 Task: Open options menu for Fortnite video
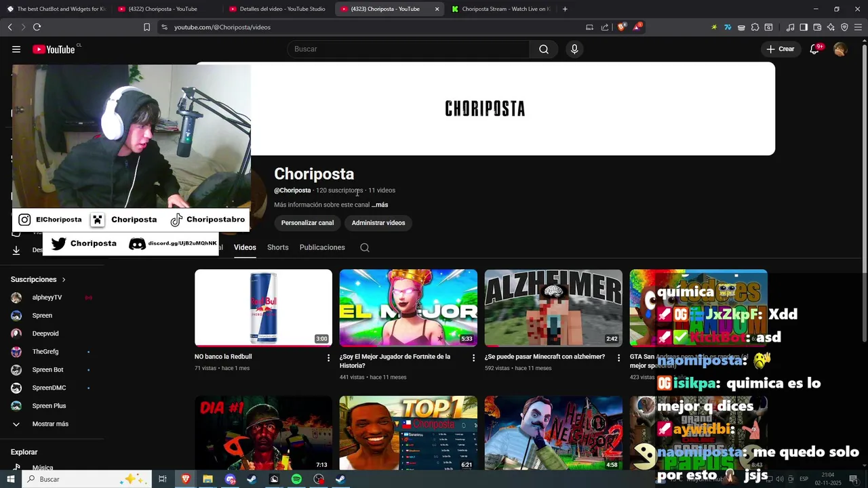[x=474, y=358]
